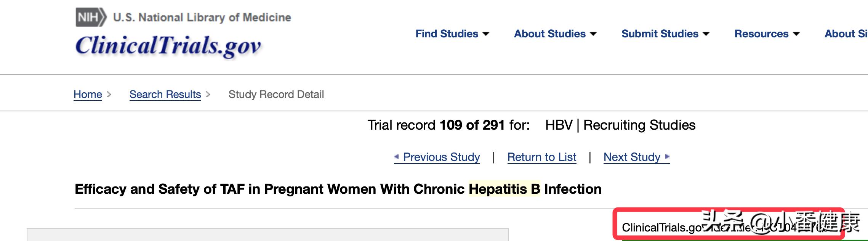
Task: Open the Search Results breadcrumb link
Action: click(165, 94)
